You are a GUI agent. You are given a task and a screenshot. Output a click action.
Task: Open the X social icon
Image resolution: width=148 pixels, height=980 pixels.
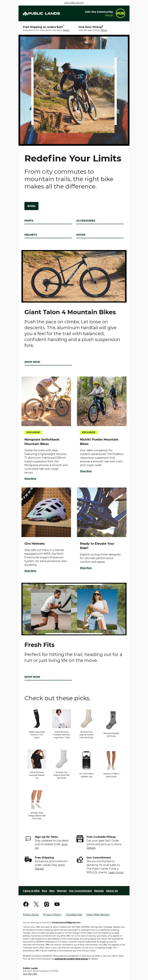tap(36, 904)
